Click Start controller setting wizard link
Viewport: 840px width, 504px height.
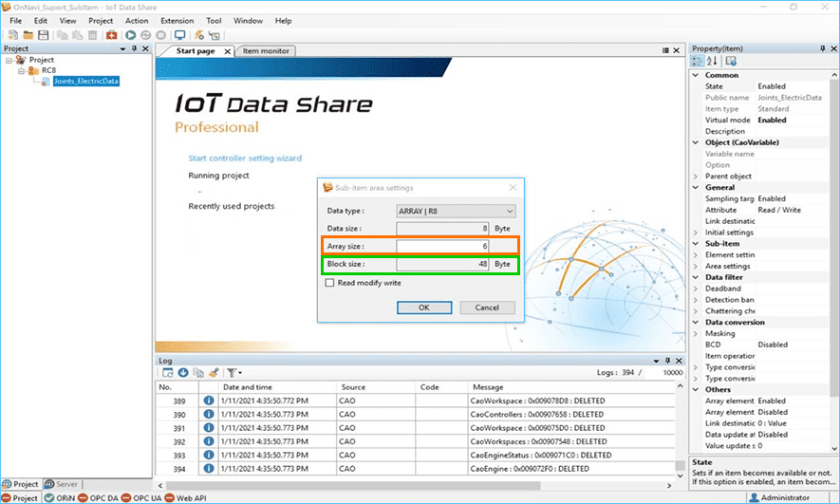point(245,158)
